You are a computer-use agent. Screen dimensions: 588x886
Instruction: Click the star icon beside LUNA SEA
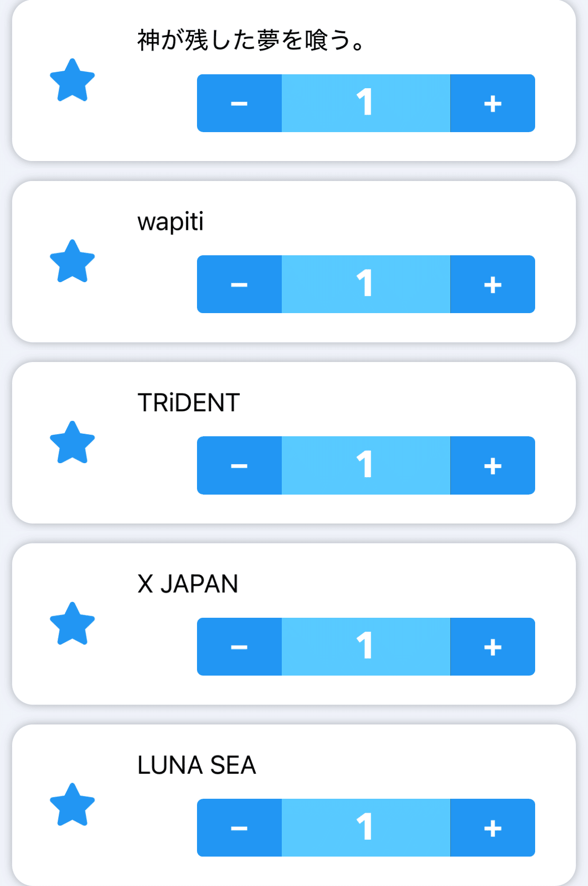pyautogui.click(x=72, y=805)
